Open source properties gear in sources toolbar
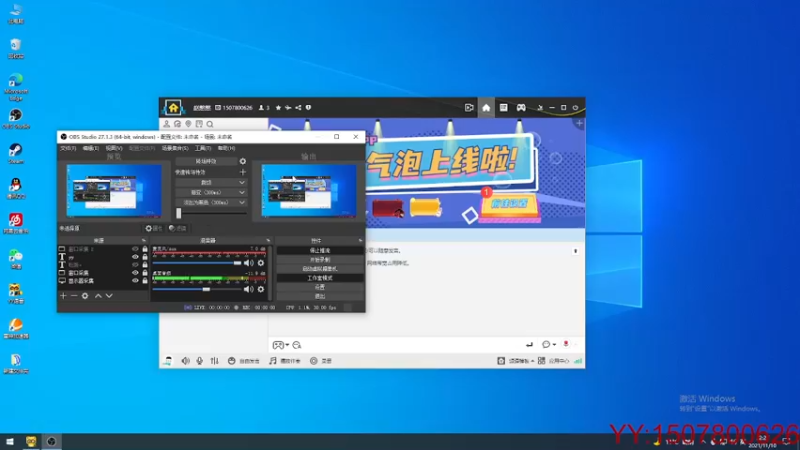 85,295
